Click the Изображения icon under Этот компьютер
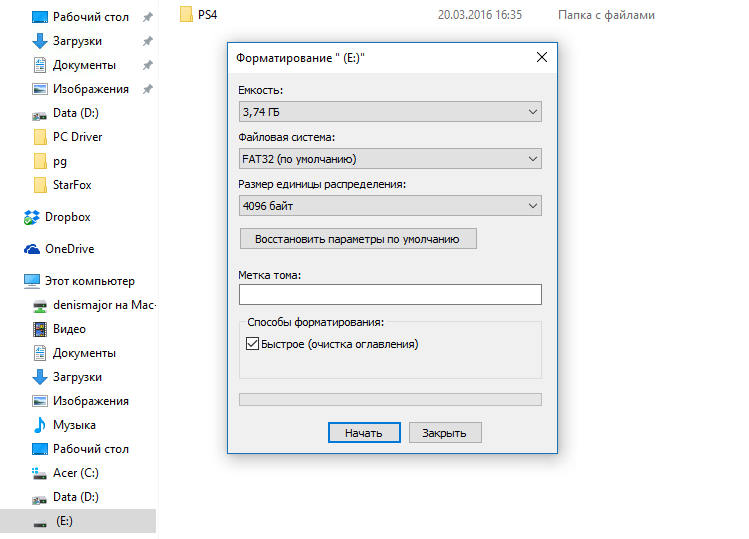Screen dimensions: 749x539 pyautogui.click(x=40, y=401)
